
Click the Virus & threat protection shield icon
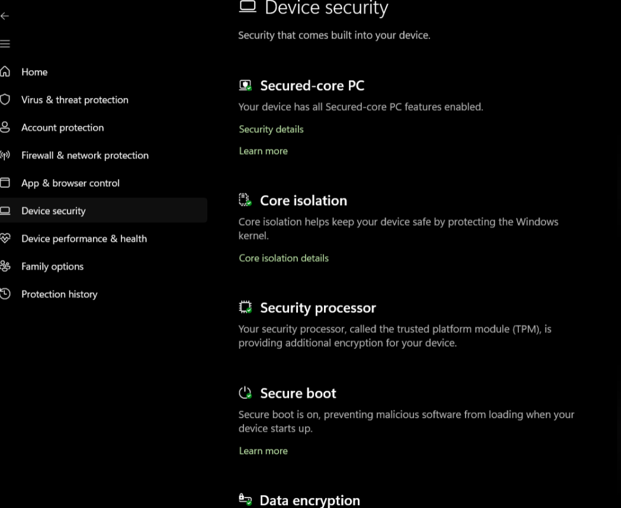coord(5,100)
